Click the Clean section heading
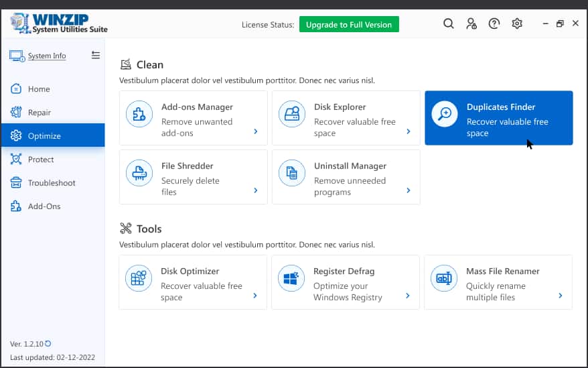Image resolution: width=588 pixels, height=368 pixels. [149, 64]
